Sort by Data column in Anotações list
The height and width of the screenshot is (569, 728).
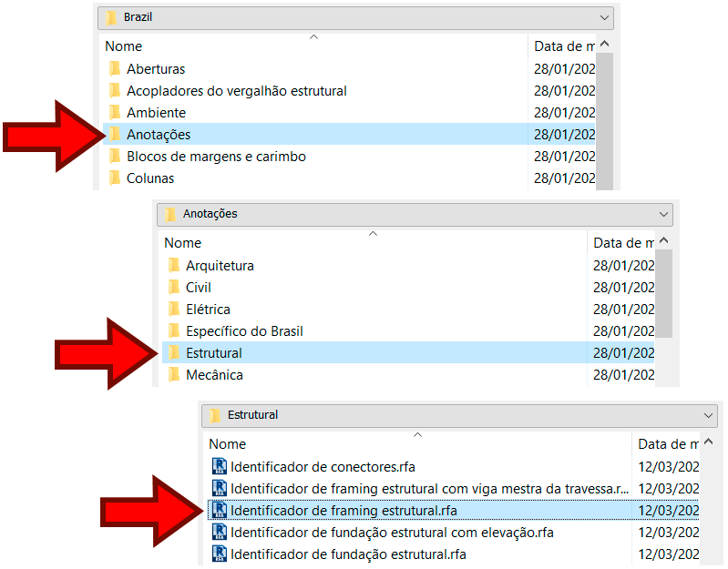click(623, 243)
